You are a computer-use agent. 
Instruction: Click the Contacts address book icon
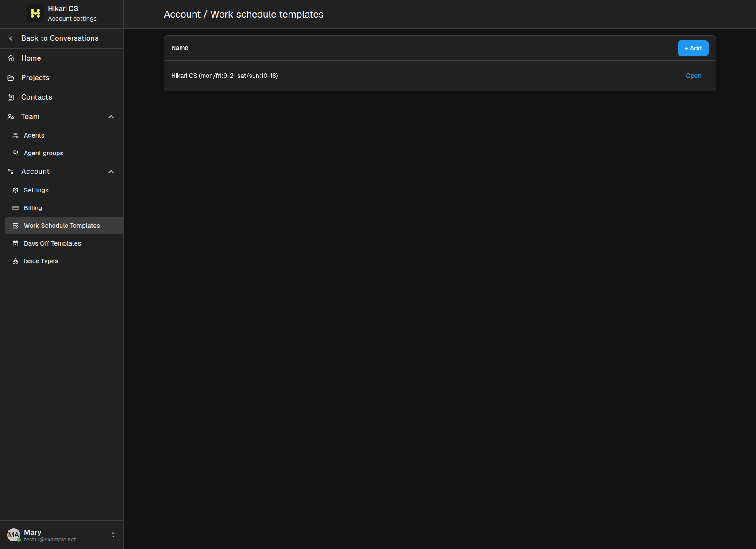11,97
